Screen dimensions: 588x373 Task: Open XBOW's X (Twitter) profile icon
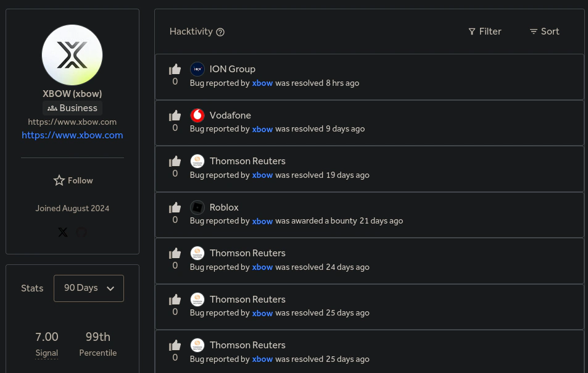click(x=63, y=232)
